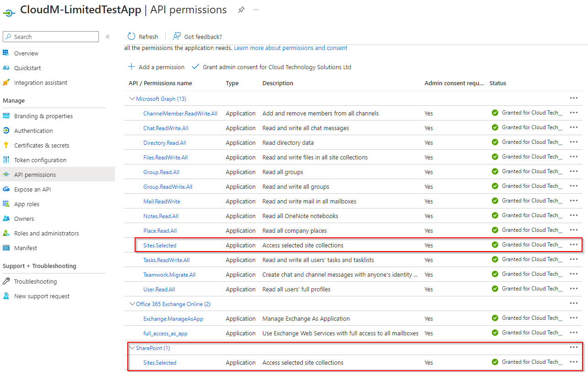
Task: Open Expose an API section
Action: (33, 189)
